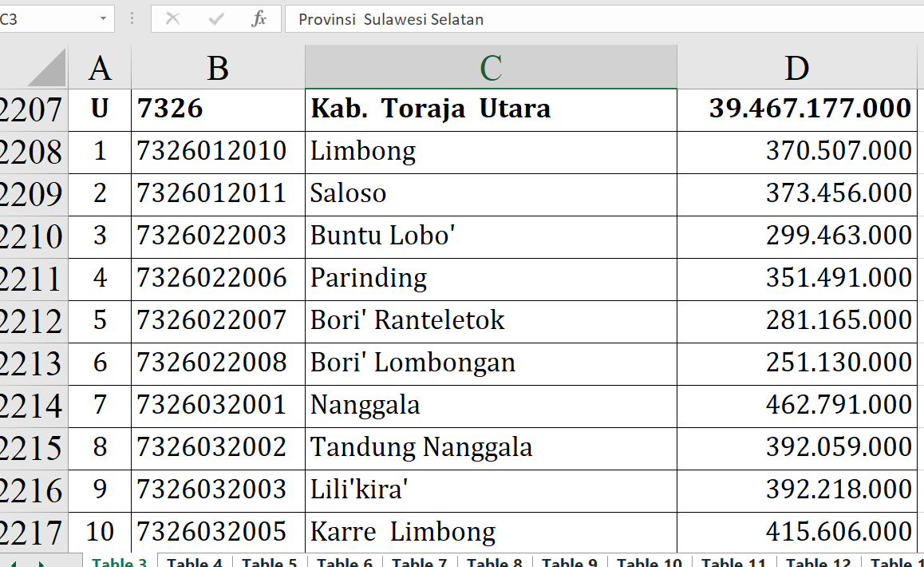The image size is (924, 567).
Task: Select the cell containing code 7326012010
Action: (x=218, y=151)
